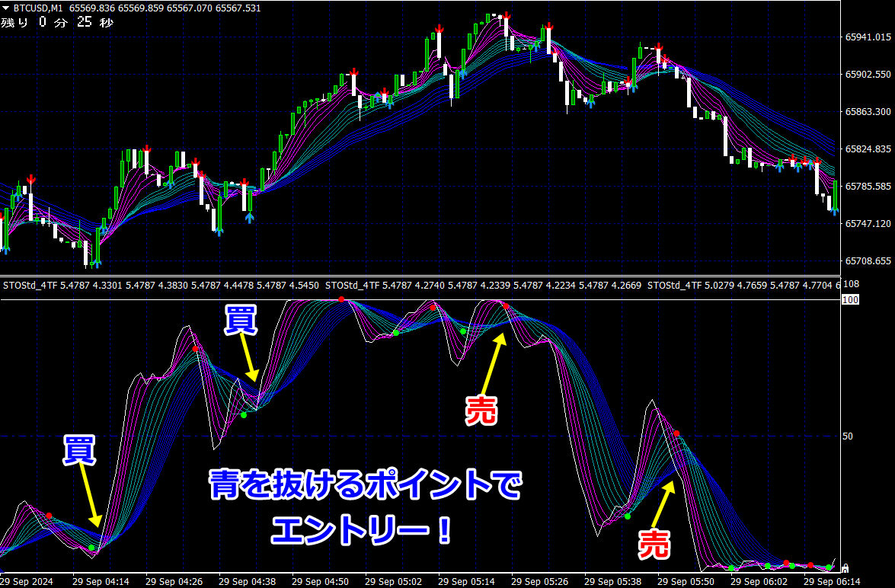Click the 29 Sep 05:02 time label

coord(393,582)
